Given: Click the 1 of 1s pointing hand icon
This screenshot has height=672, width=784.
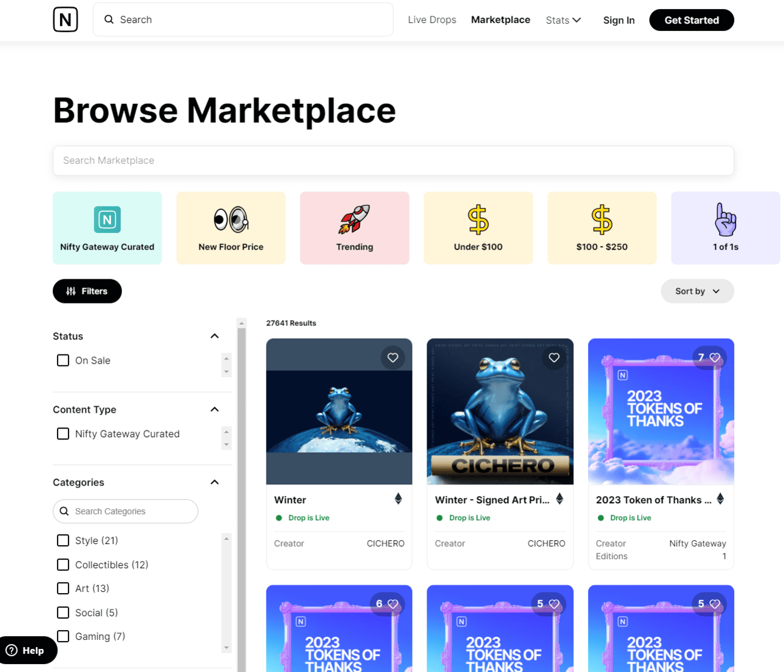Looking at the screenshot, I should tap(726, 219).
